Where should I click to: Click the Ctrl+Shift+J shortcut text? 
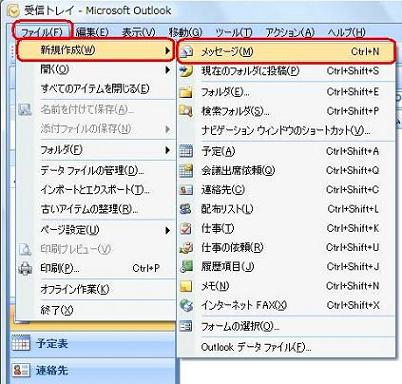click(x=353, y=267)
